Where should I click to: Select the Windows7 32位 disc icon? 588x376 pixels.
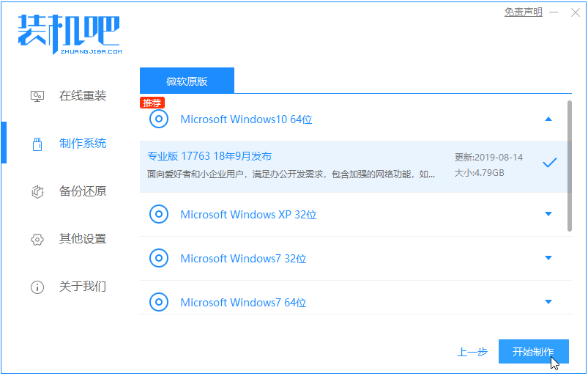click(x=159, y=258)
